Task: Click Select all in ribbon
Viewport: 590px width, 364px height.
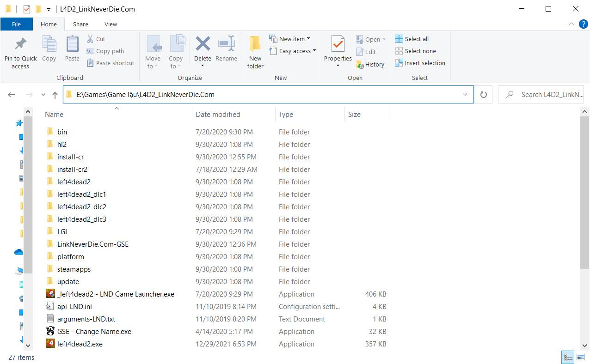Action: pyautogui.click(x=412, y=39)
